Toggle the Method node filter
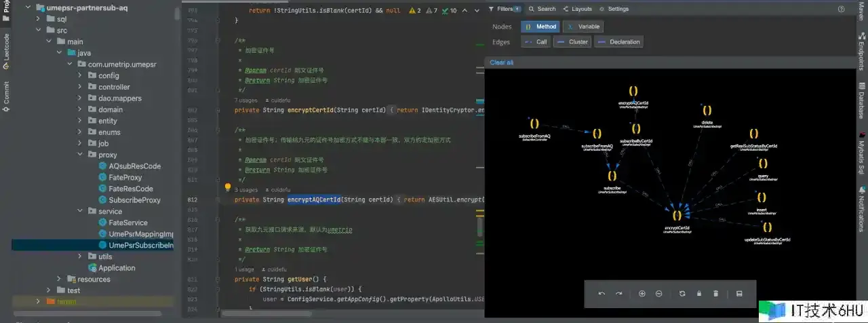 point(540,26)
